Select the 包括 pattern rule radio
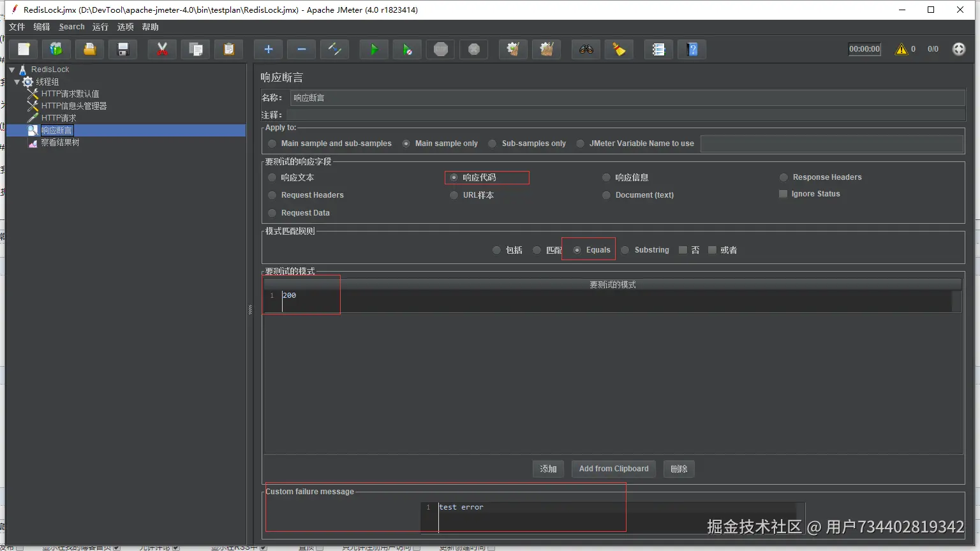The image size is (980, 551). [496, 250]
